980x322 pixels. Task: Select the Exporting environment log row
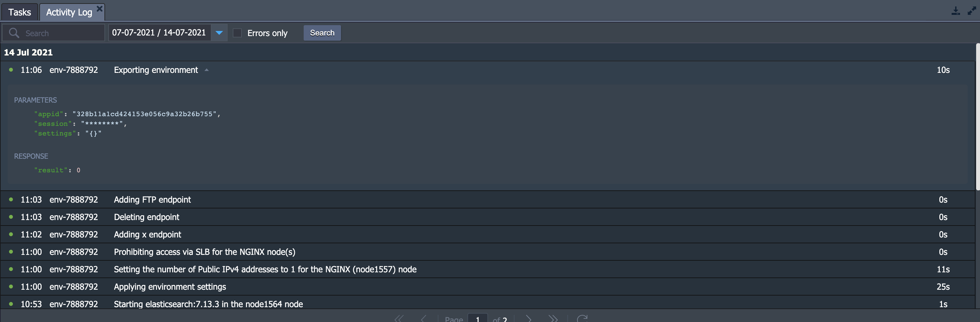pos(487,70)
